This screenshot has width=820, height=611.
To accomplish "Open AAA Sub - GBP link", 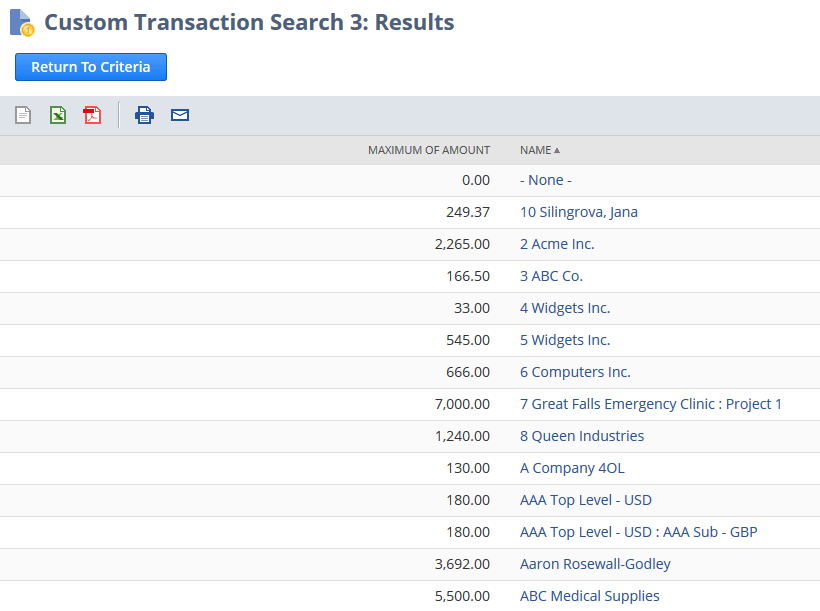I will tap(639, 532).
